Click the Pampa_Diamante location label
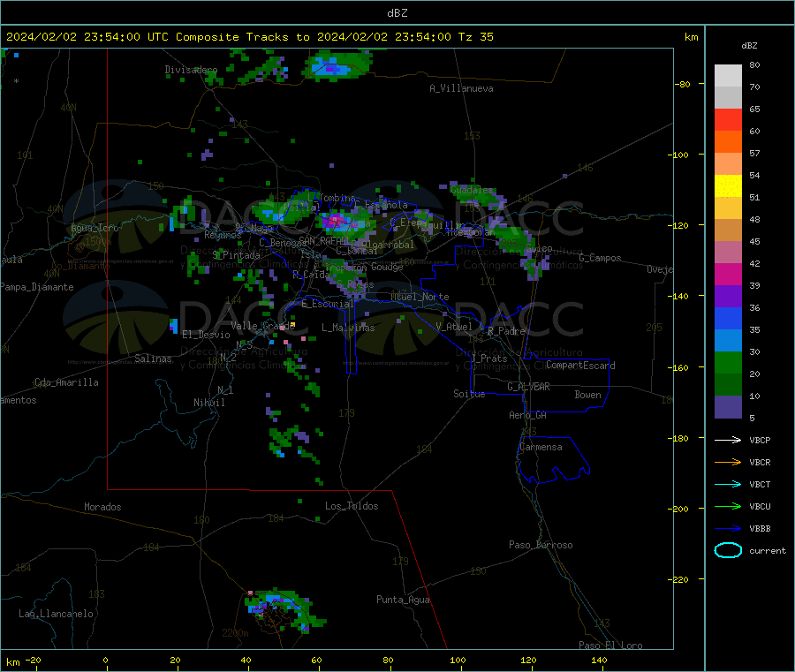This screenshot has height=672, width=795. pos(36,287)
